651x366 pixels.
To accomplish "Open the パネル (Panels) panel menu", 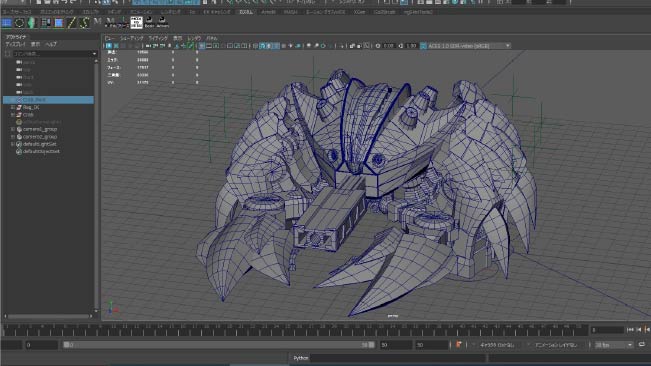I will tap(212, 38).
